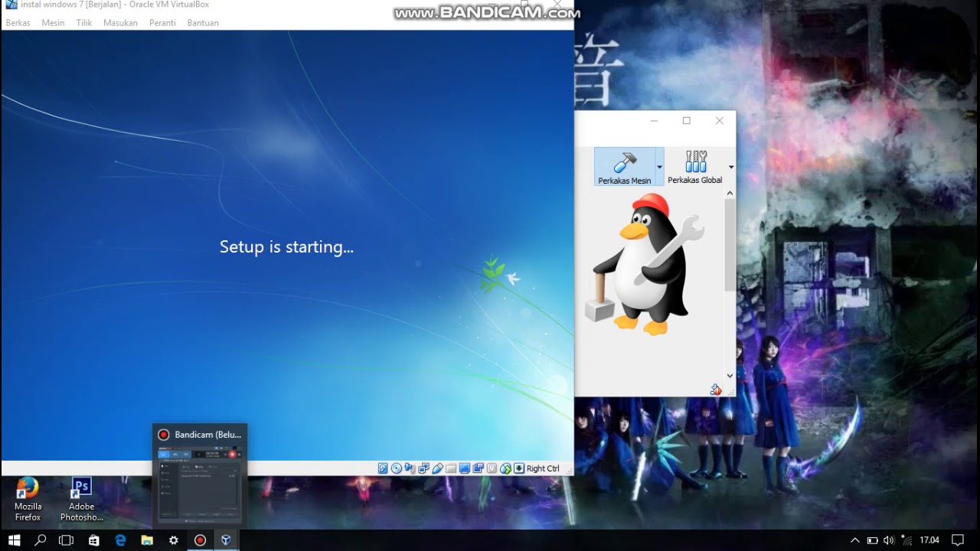Click the hard disk activity status icon
The width and height of the screenshot is (980, 551).
point(383,468)
